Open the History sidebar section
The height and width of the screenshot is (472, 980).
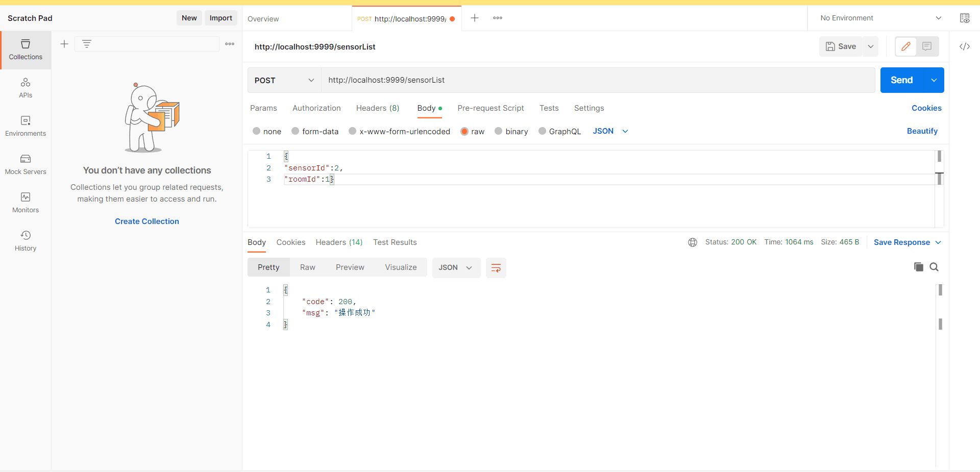pos(26,241)
